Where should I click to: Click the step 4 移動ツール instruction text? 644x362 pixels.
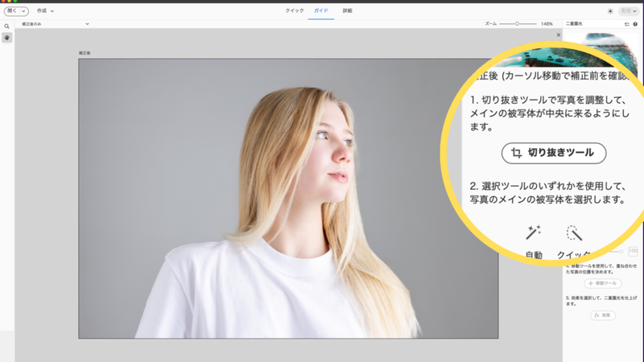601,269
